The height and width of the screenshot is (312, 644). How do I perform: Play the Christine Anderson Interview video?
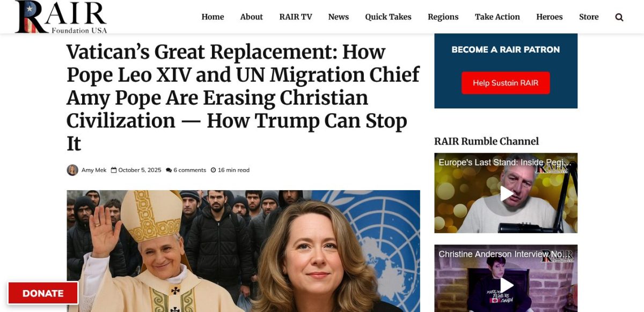point(507,285)
